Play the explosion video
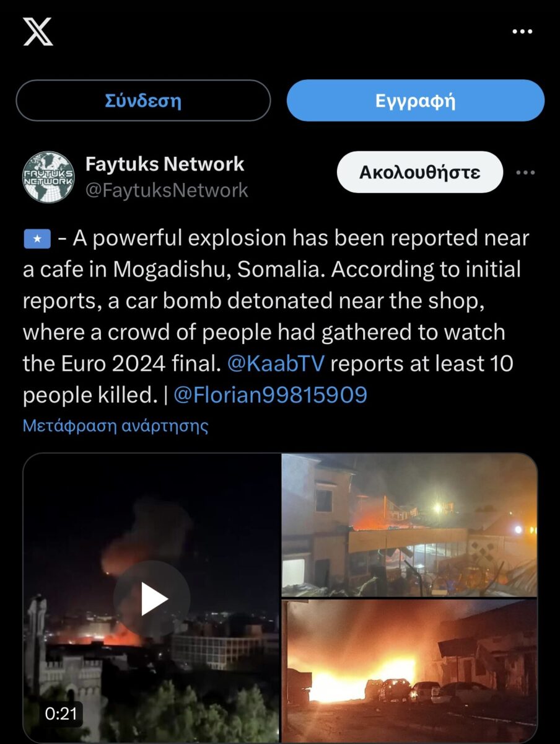 pyautogui.click(x=152, y=599)
